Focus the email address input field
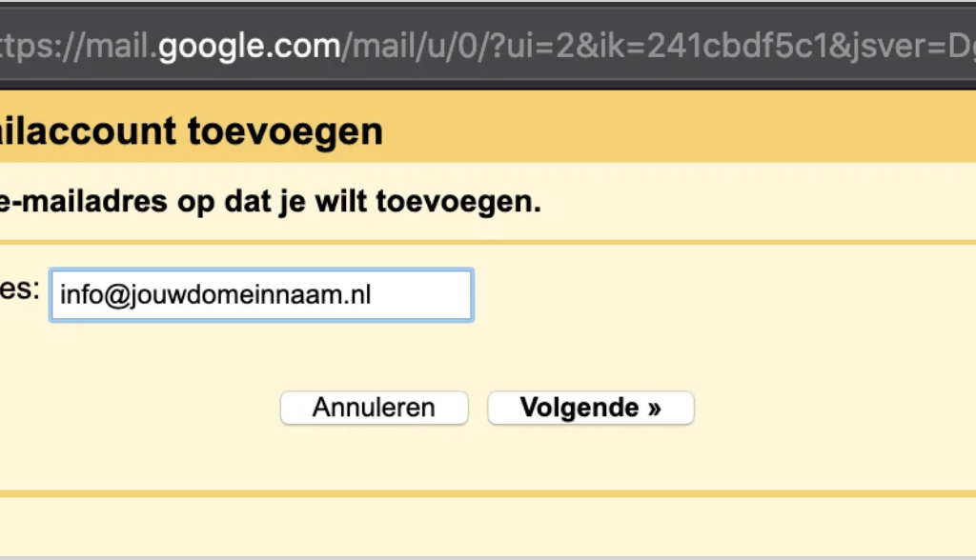 [x=260, y=295]
